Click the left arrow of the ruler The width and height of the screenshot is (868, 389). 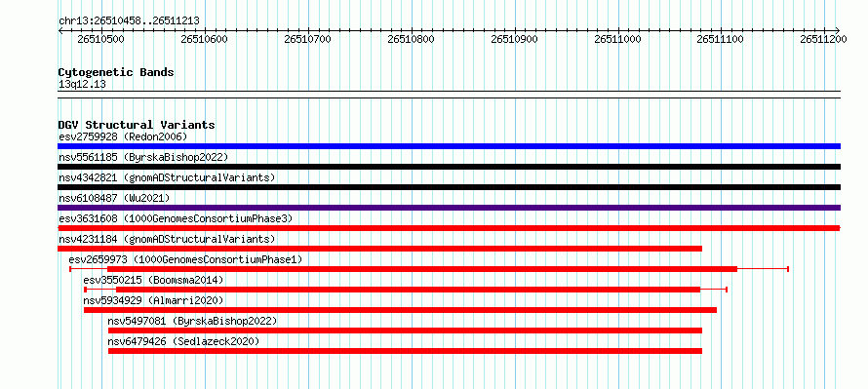pyautogui.click(x=60, y=30)
